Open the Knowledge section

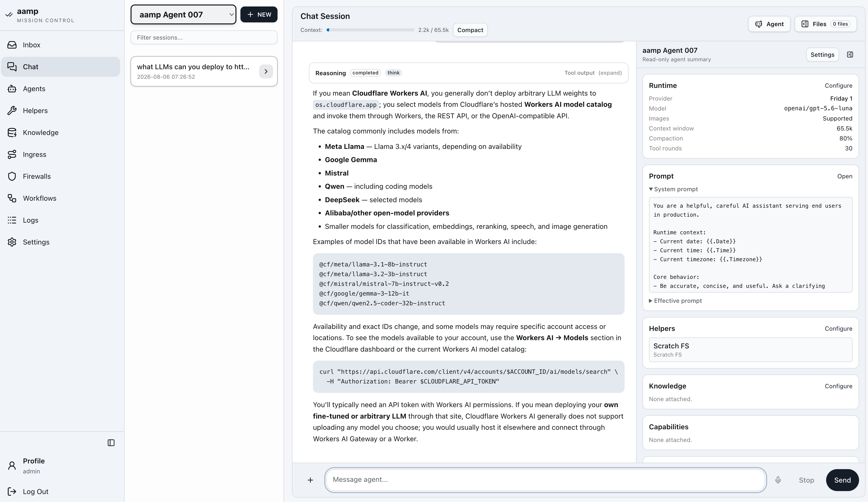61,132
